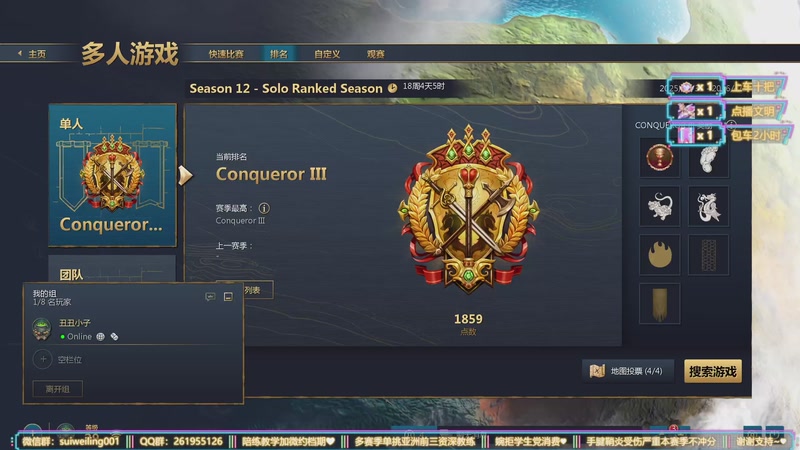The image size is (800, 450).
Task: Open the season high info icon
Action: [264, 208]
